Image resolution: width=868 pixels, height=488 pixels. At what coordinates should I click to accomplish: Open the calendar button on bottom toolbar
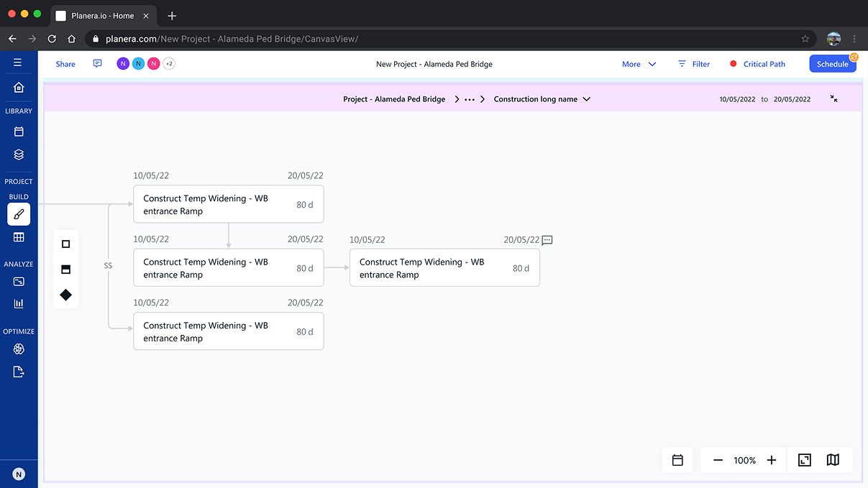pos(677,460)
